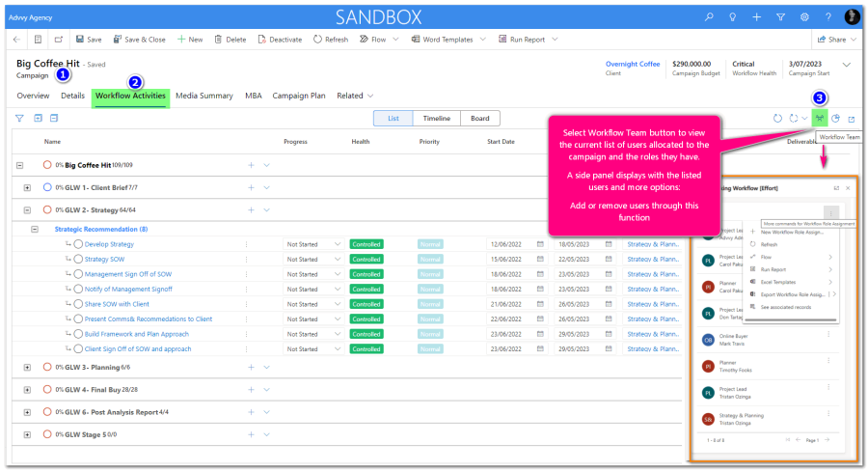Click the Workflow Team icon button
This screenshot has height=471, width=868.
[820, 118]
